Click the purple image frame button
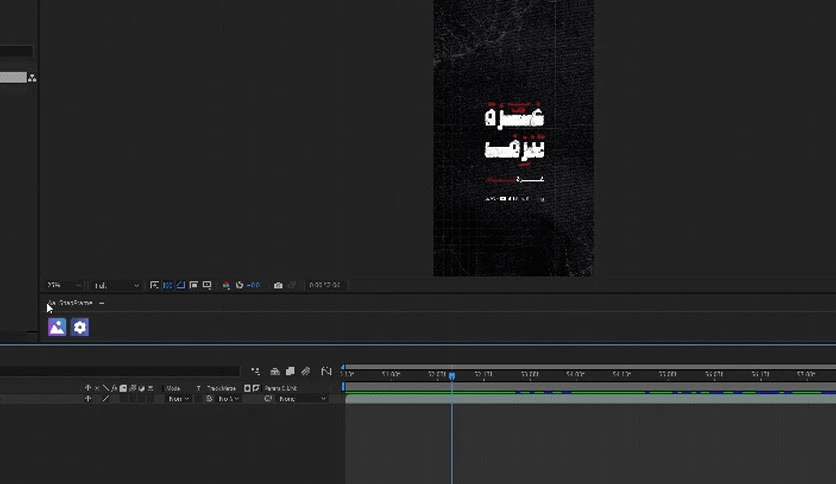The image size is (836, 484). click(x=57, y=327)
